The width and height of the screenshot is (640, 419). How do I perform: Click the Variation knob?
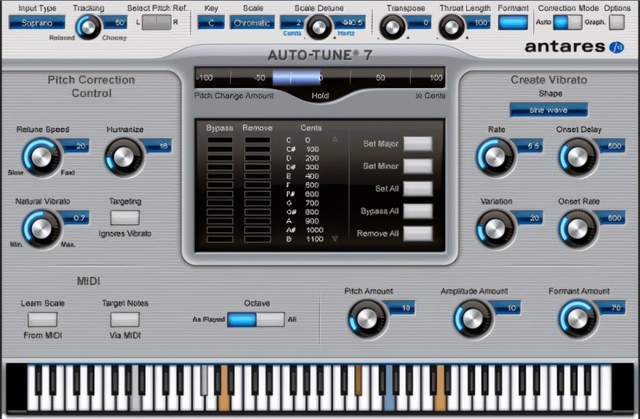click(495, 229)
